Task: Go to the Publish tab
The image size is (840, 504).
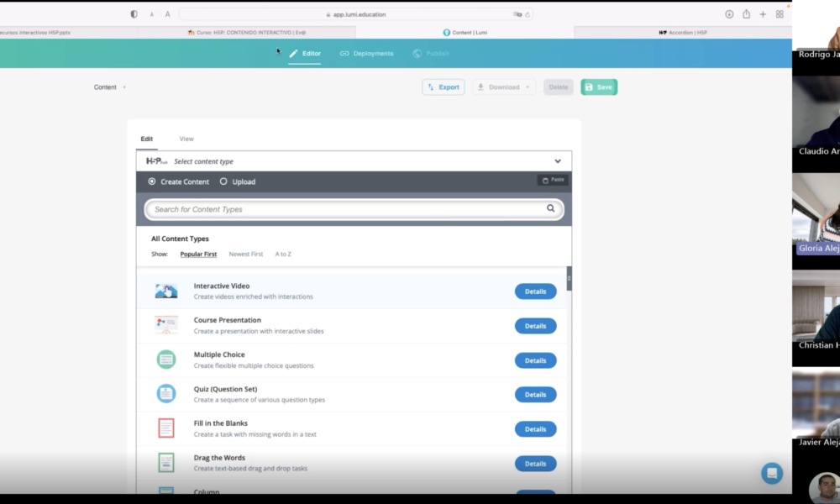Action: [x=431, y=54]
